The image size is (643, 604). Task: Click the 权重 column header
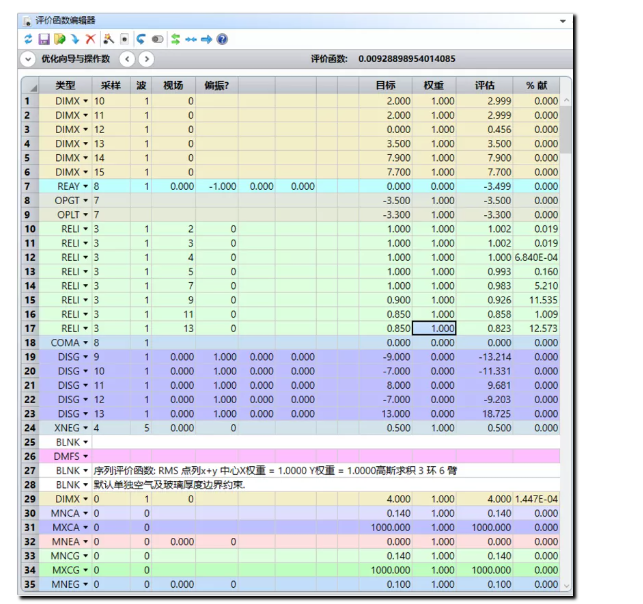434,85
